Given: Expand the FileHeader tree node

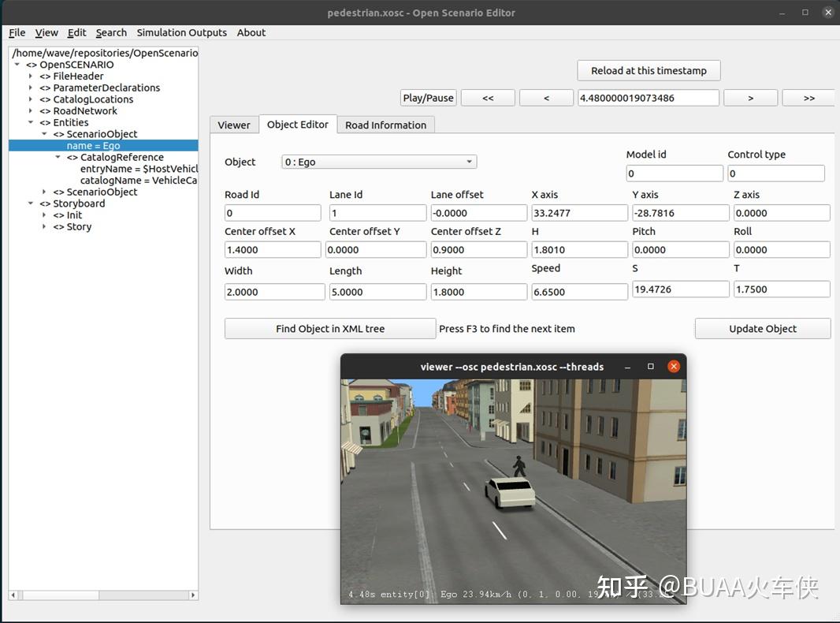Looking at the screenshot, I should (31, 76).
